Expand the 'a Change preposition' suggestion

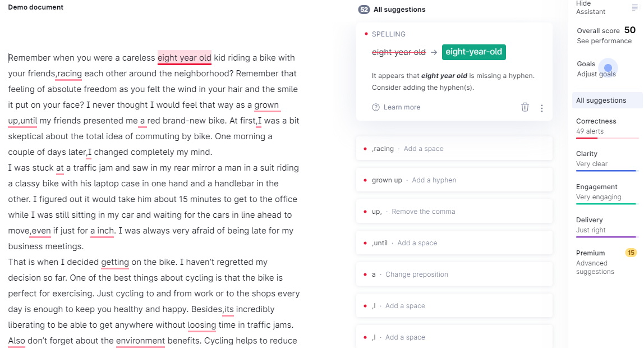click(x=454, y=274)
